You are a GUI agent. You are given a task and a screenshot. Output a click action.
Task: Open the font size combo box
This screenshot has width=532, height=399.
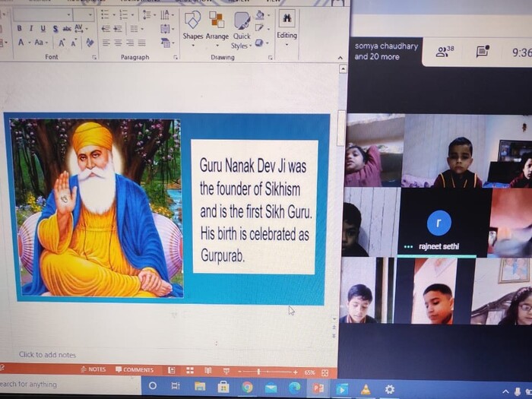(84, 14)
